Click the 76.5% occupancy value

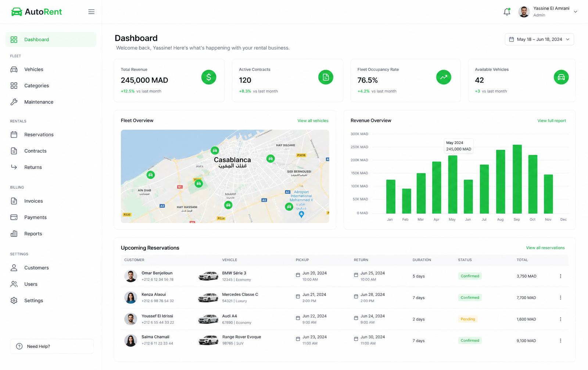coord(367,80)
